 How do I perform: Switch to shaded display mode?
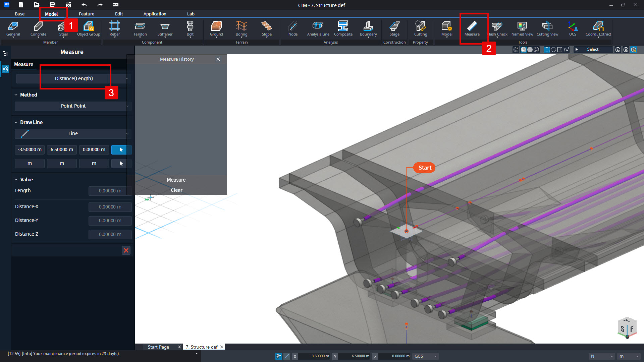point(530,49)
